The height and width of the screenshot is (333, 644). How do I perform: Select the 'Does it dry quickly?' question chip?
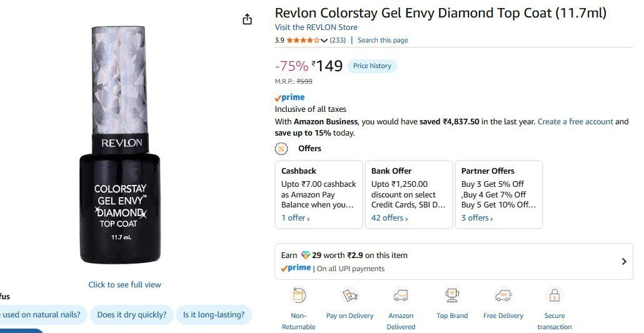click(x=132, y=315)
